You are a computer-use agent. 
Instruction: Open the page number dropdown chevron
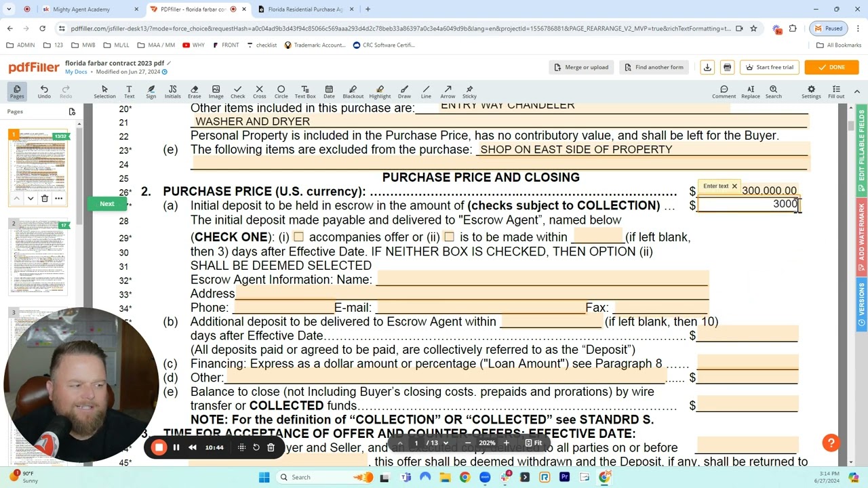tap(446, 443)
